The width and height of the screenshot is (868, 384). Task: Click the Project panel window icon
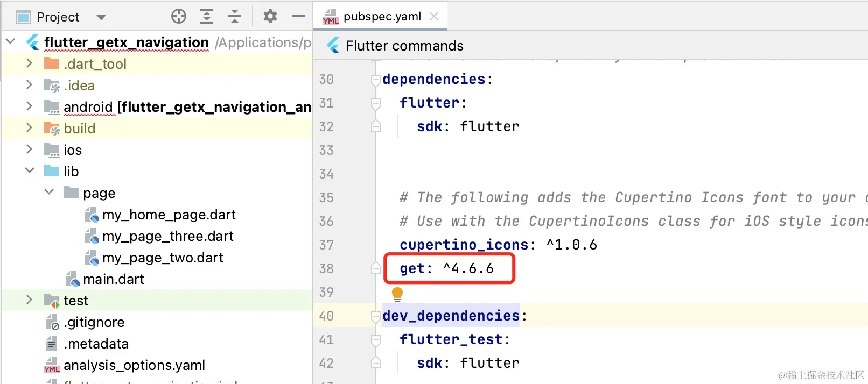24,17
